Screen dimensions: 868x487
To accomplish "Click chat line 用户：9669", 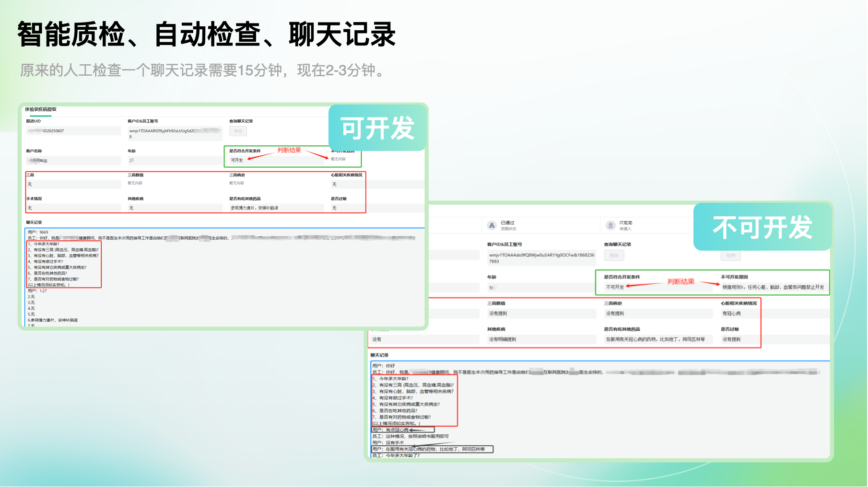I will coord(38,232).
